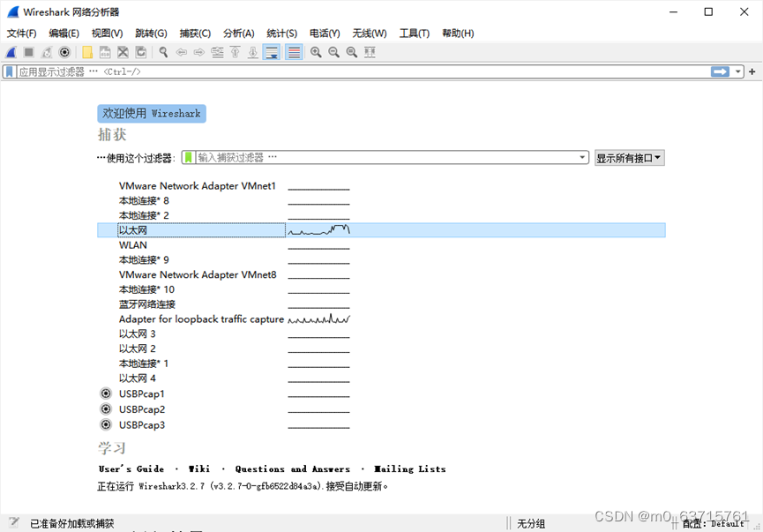This screenshot has width=763, height=532.
Task: Reload the capture file icon
Action: [141, 52]
